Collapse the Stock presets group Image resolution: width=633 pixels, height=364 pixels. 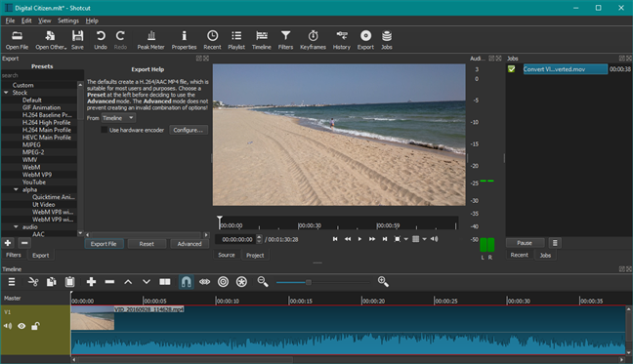tap(6, 93)
